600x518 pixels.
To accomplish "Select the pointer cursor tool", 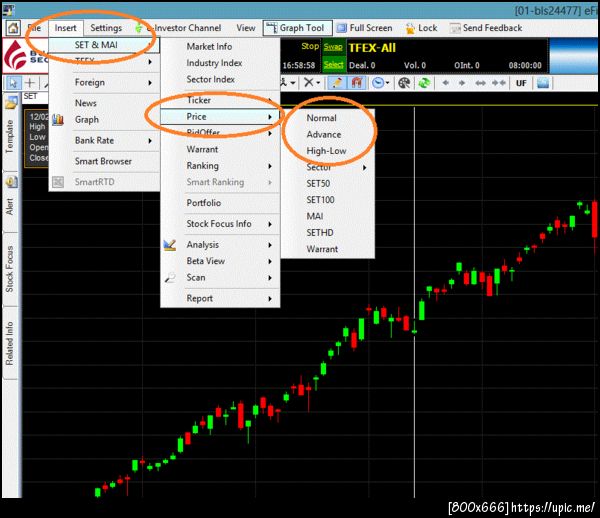I will 13,83.
